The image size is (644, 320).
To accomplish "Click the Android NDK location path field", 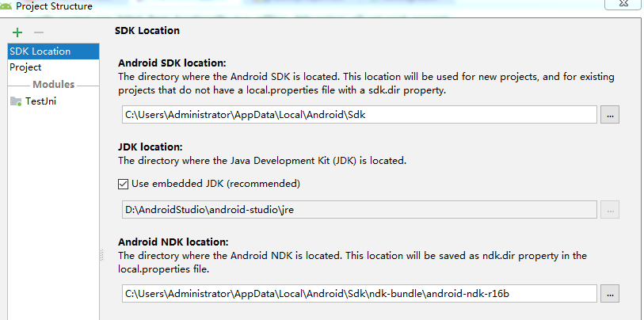I will coord(360,294).
